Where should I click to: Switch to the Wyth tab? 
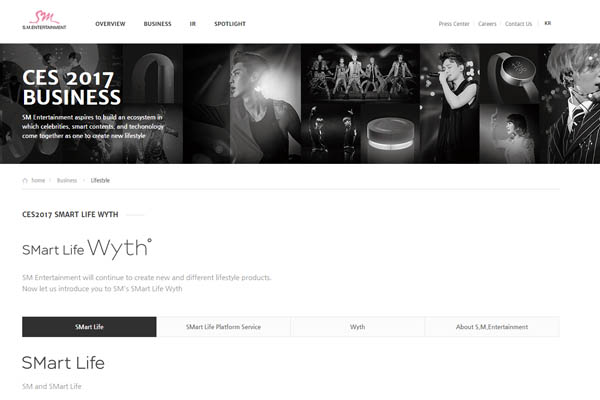(x=357, y=327)
